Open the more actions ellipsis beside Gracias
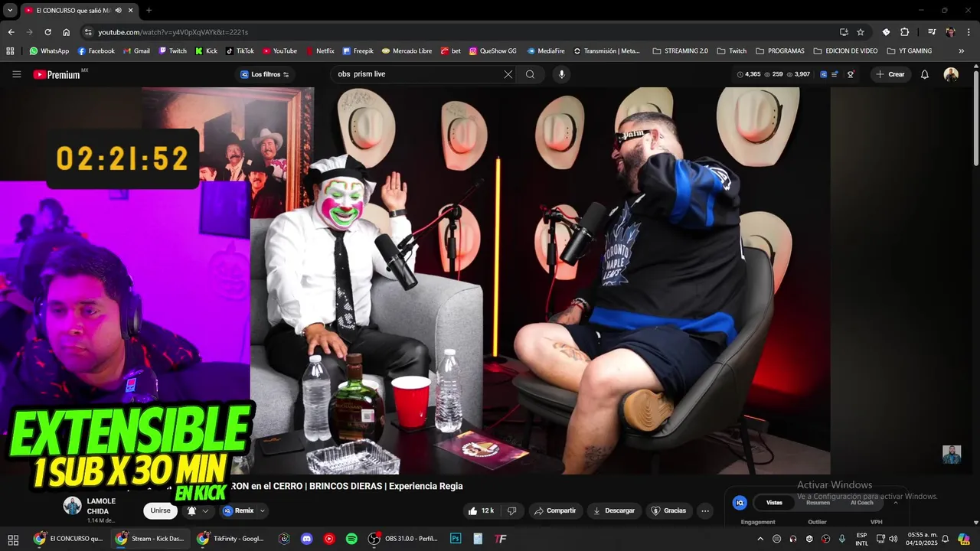The width and height of the screenshot is (980, 551). [x=705, y=510]
